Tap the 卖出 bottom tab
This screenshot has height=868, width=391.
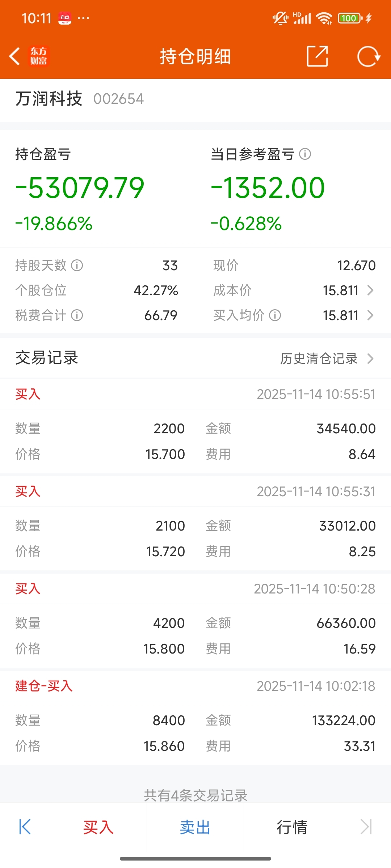[195, 827]
